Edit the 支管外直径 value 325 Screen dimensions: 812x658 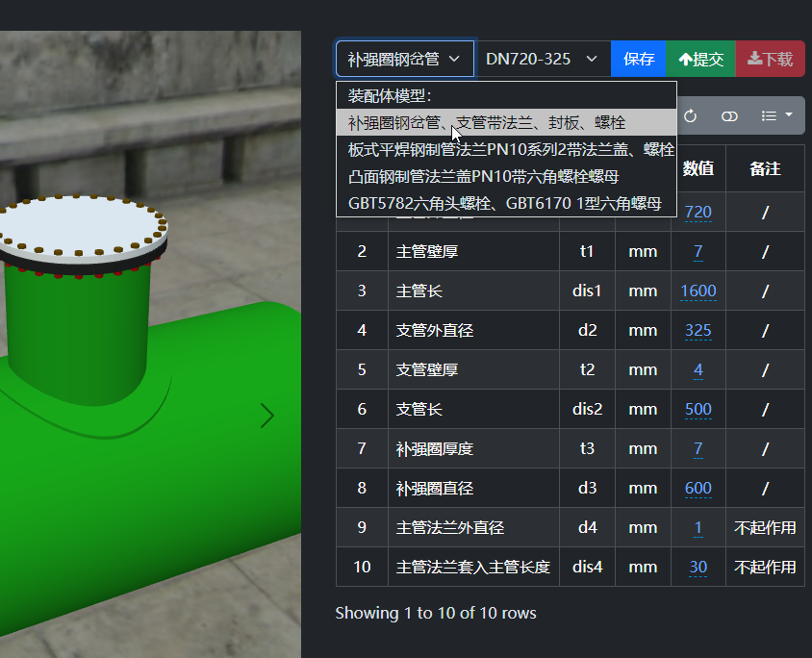(698, 330)
